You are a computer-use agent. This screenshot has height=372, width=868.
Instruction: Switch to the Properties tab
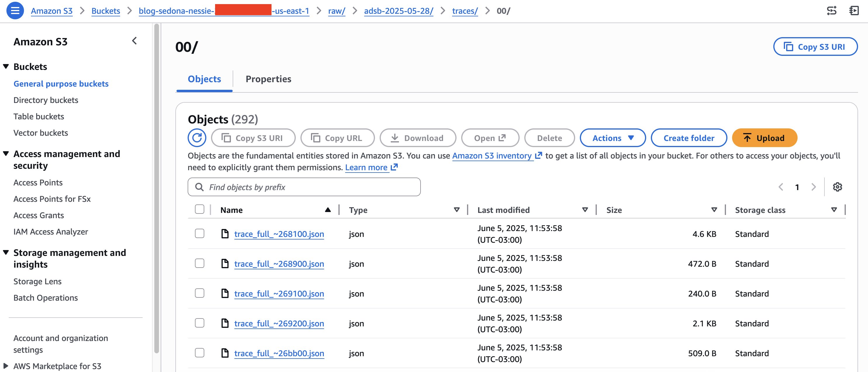click(x=269, y=79)
